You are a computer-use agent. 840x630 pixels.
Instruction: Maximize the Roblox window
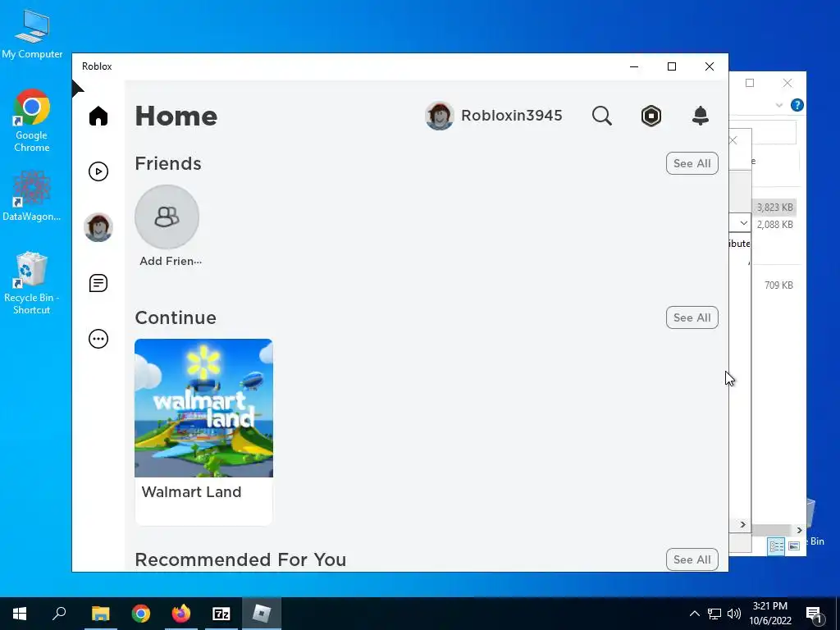tap(672, 66)
